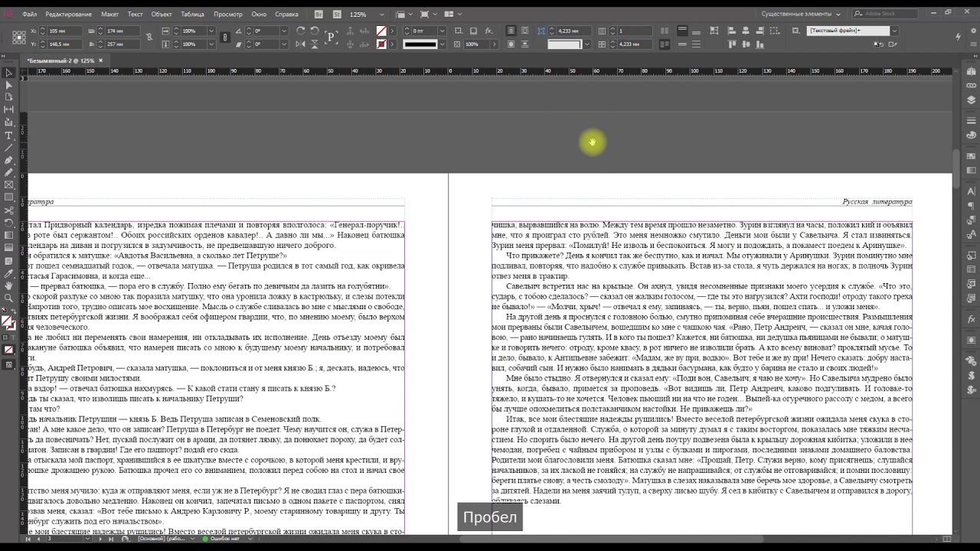
Task: Select the Hand tool
Action: (x=9, y=285)
